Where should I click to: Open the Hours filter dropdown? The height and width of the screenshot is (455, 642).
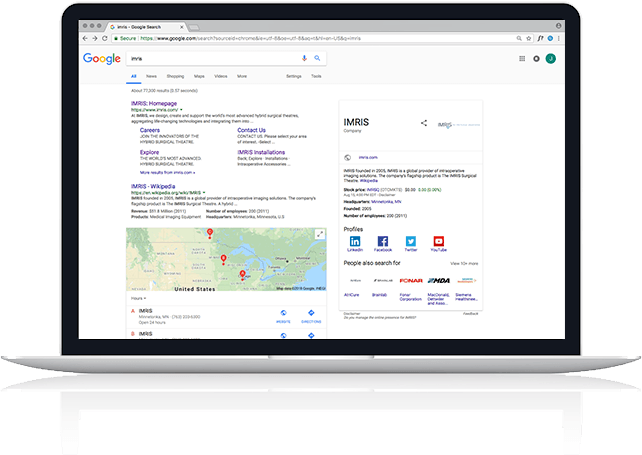(x=138, y=298)
